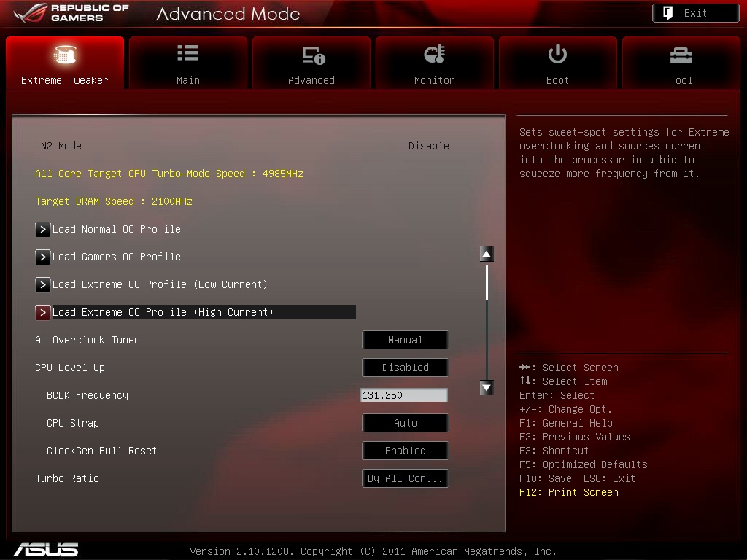Open the Ai Overclock Tuner dropdown
This screenshot has width=747, height=560.
pos(405,340)
